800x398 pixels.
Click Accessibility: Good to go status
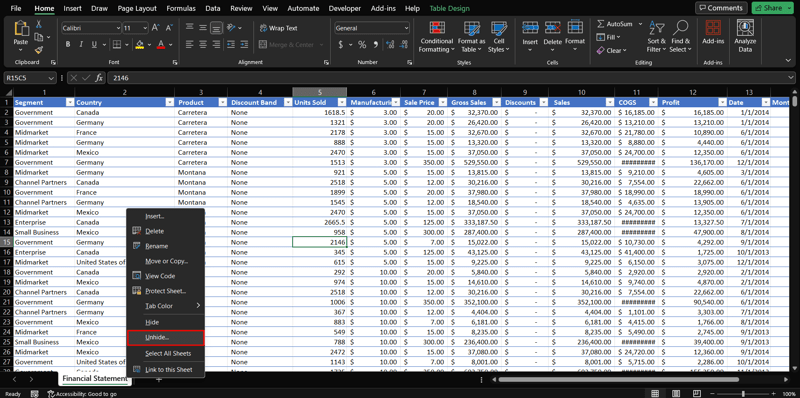tap(82, 394)
